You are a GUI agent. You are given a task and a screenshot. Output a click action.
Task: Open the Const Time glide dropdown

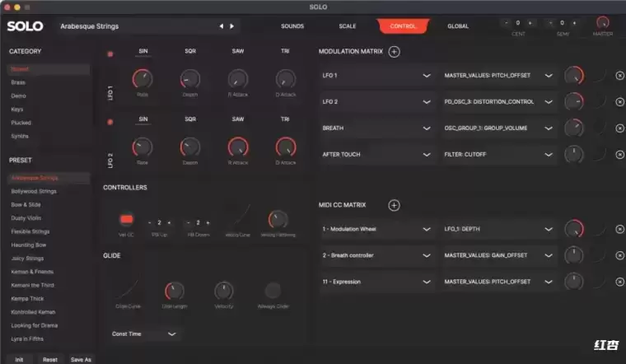point(143,334)
